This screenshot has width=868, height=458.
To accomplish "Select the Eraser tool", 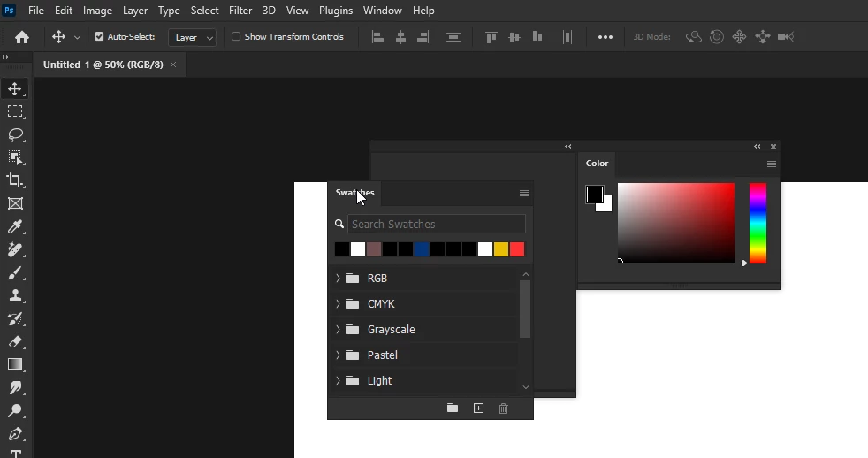I will click(15, 341).
